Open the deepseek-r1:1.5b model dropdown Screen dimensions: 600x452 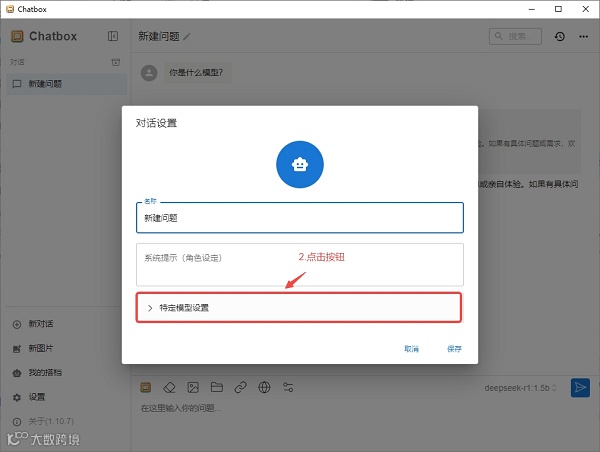click(x=520, y=388)
